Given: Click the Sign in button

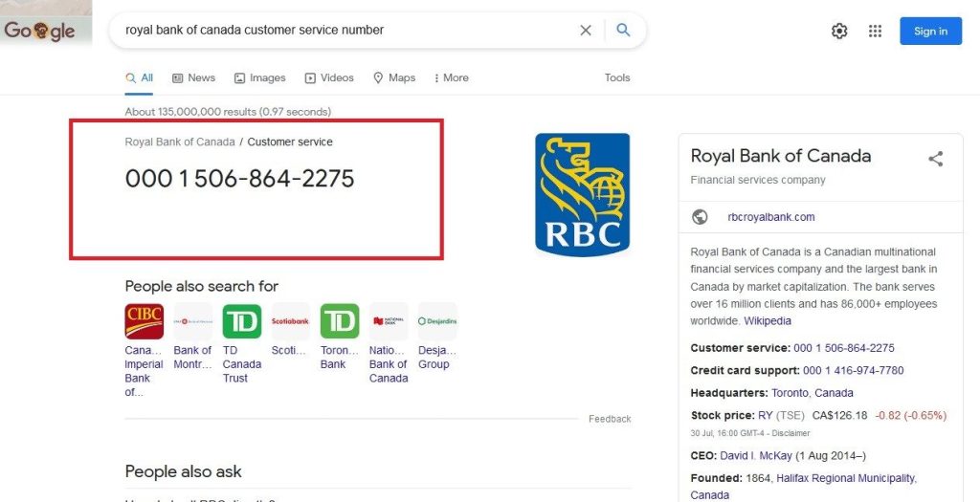Looking at the screenshot, I should click(930, 31).
